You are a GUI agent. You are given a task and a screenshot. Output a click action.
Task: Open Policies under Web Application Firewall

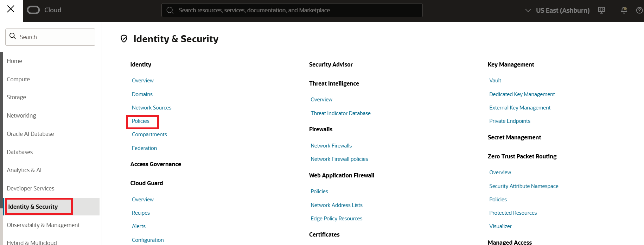(319, 191)
